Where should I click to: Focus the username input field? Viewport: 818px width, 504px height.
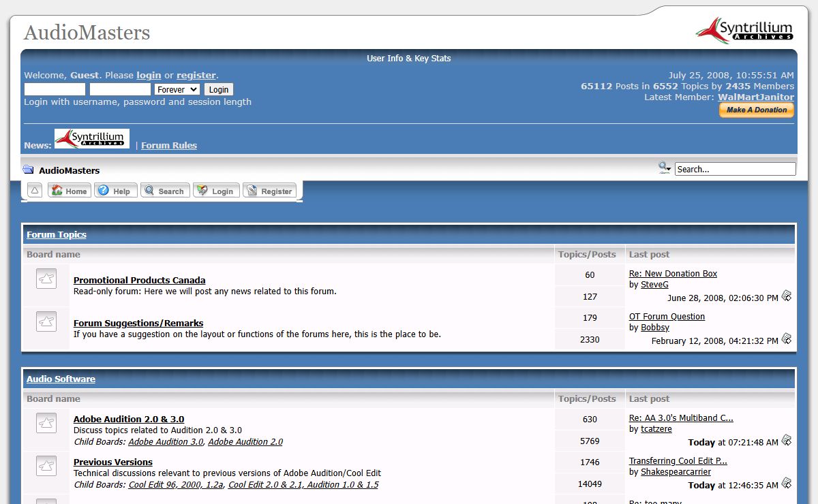point(55,89)
